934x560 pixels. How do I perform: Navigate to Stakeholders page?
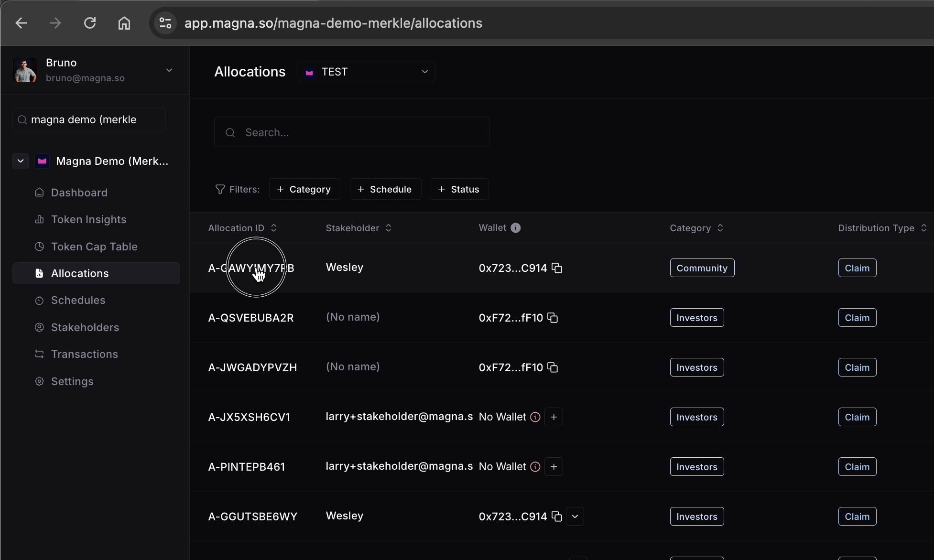pos(85,327)
